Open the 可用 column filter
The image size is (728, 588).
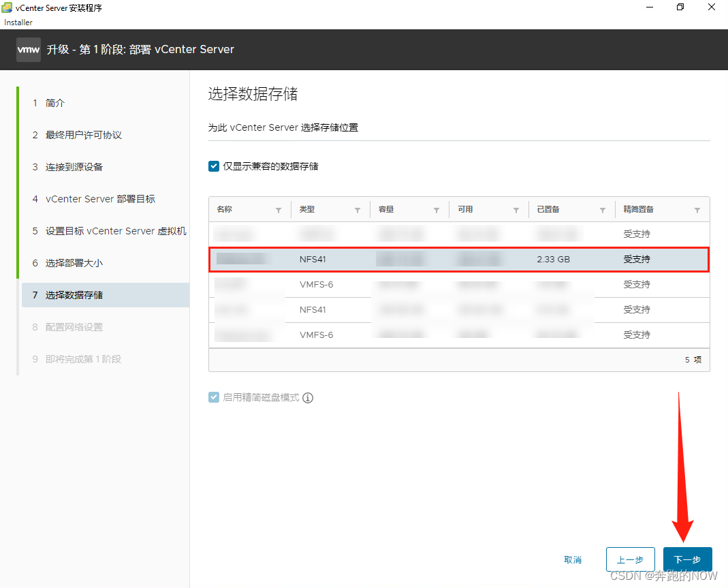click(516, 210)
